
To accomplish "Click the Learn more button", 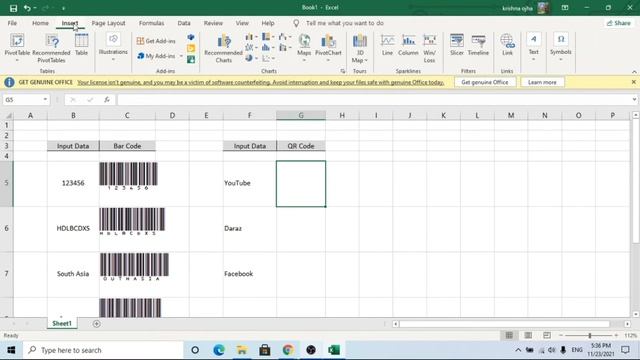I will [x=542, y=82].
